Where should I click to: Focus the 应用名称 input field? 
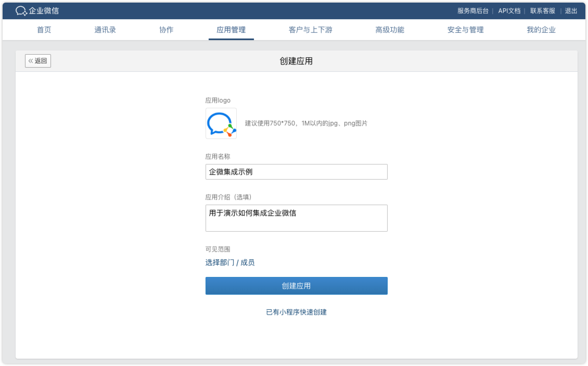click(x=296, y=172)
